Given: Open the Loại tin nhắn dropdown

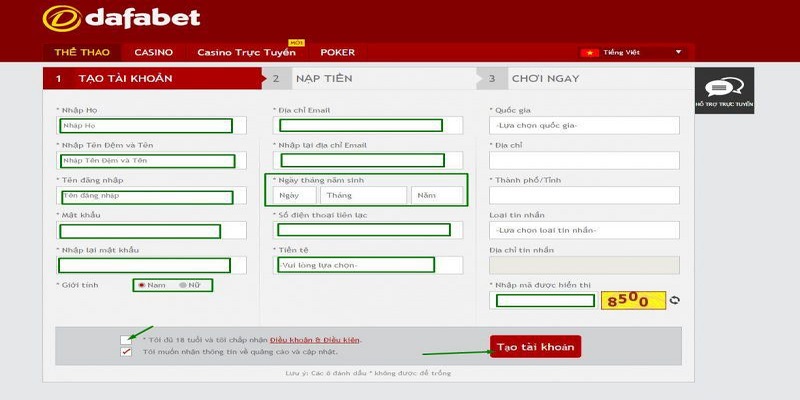Looking at the screenshot, I should click(x=584, y=230).
